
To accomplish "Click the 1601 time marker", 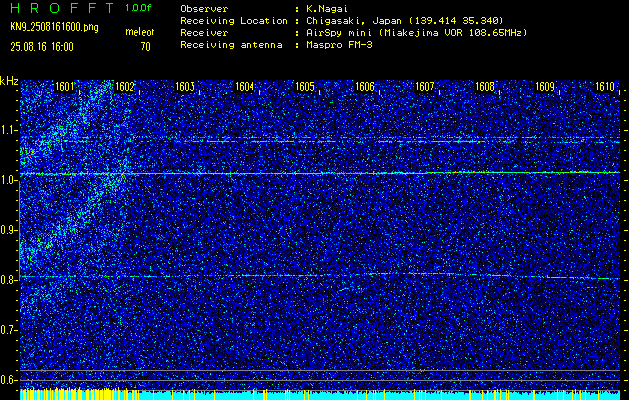I will click(65, 87).
